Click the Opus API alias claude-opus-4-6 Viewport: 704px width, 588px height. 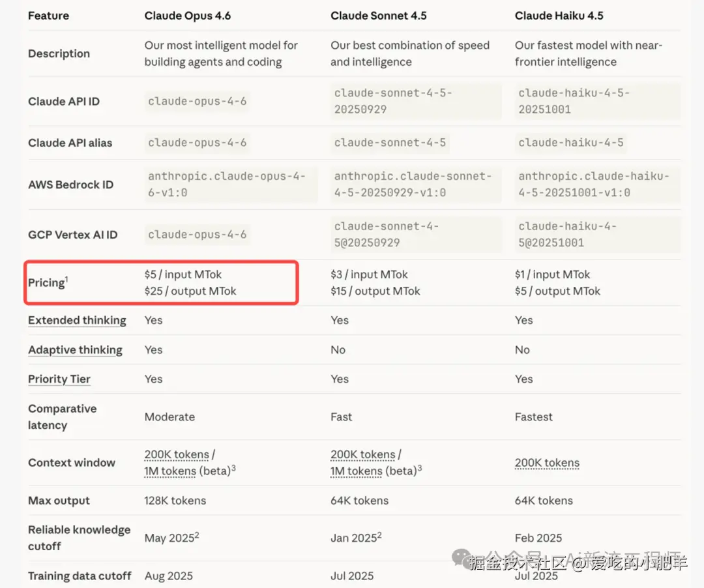point(197,142)
